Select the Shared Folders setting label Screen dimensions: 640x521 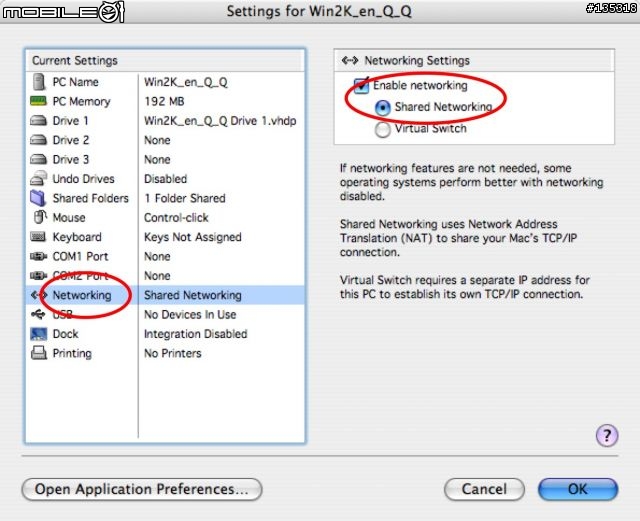91,198
